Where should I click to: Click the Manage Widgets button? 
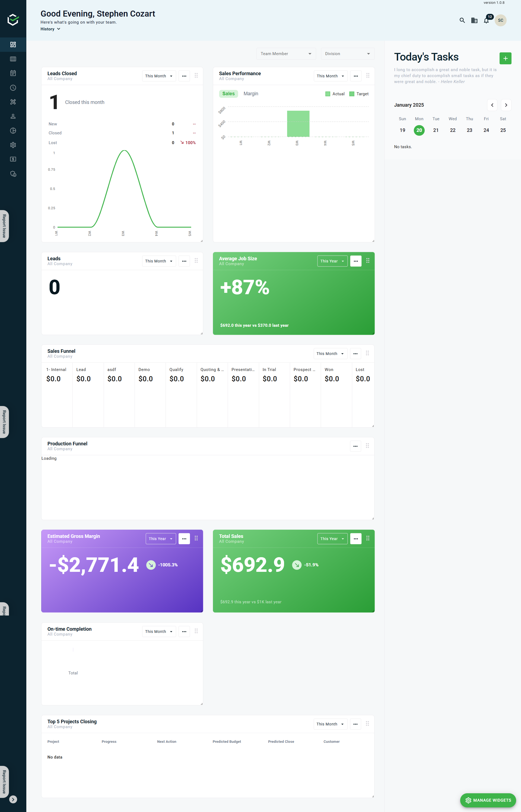tap(488, 800)
